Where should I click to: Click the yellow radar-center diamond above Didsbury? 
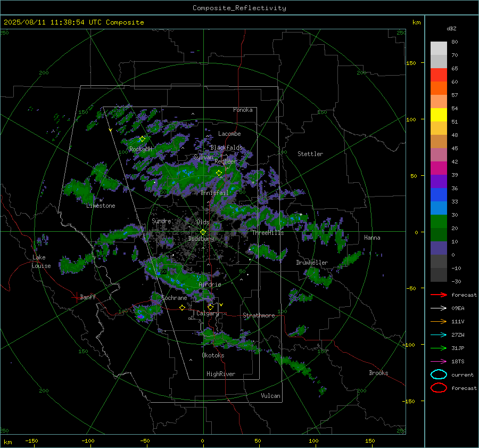pyautogui.click(x=203, y=232)
